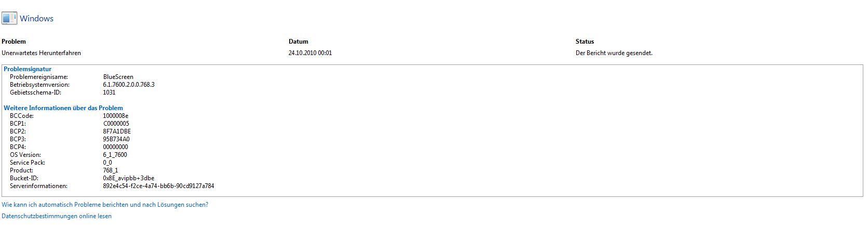This screenshot has width=868, height=227.
Task: Click the BlueScreen event name value
Action: 118,77
